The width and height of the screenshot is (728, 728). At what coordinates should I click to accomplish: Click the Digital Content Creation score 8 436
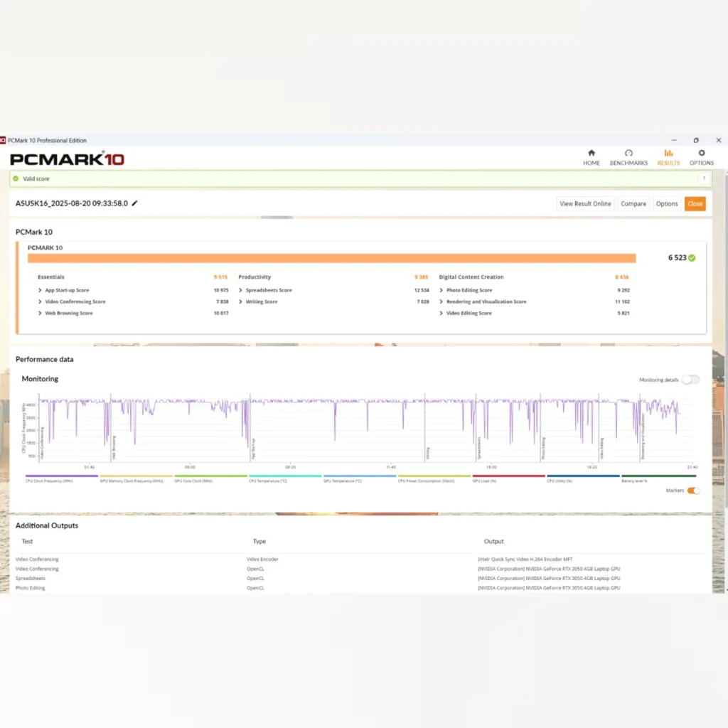621,277
